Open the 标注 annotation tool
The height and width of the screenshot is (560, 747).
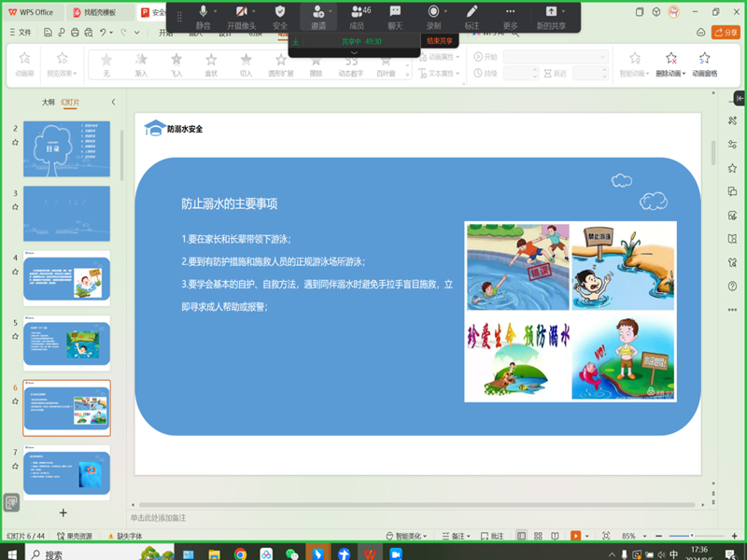(470, 16)
